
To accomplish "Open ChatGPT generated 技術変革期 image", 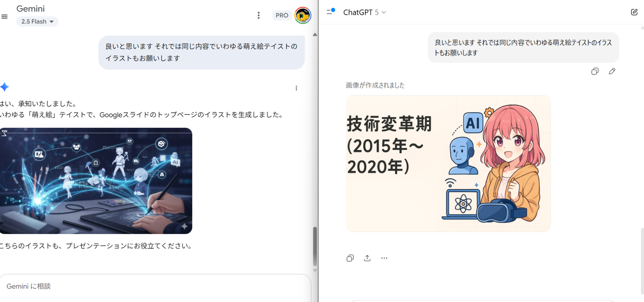I will (x=448, y=163).
